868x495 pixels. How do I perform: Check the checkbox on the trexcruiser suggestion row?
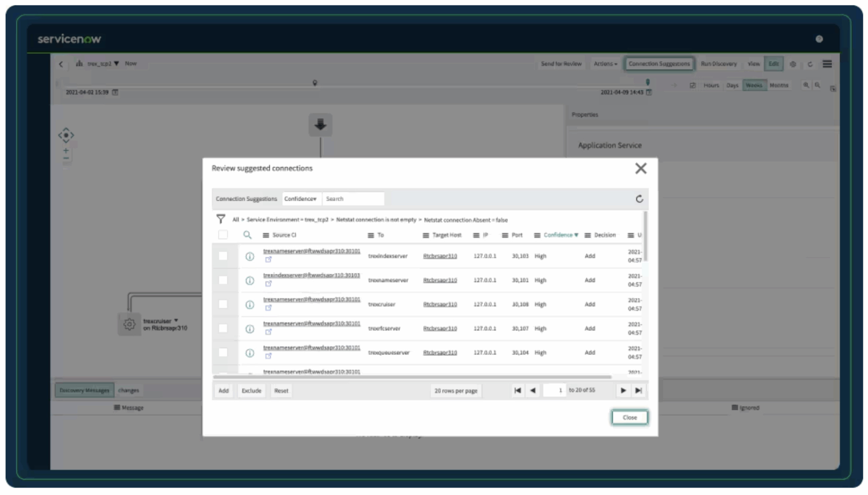[223, 305]
